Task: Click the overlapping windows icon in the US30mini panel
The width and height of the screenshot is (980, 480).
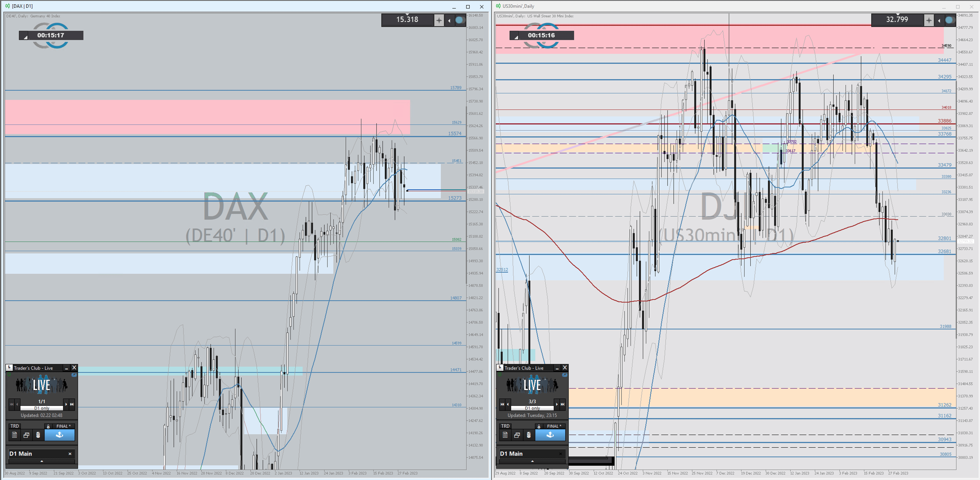Action: (517, 435)
